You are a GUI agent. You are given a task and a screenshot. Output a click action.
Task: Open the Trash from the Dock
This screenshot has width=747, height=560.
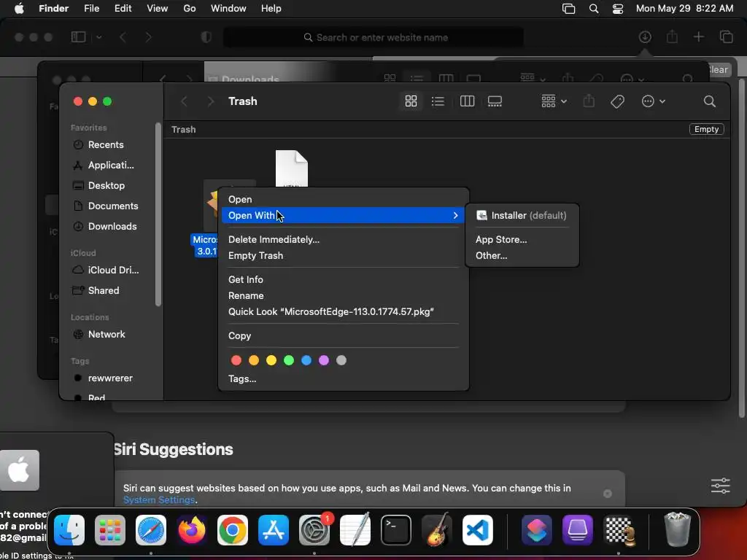(x=677, y=529)
